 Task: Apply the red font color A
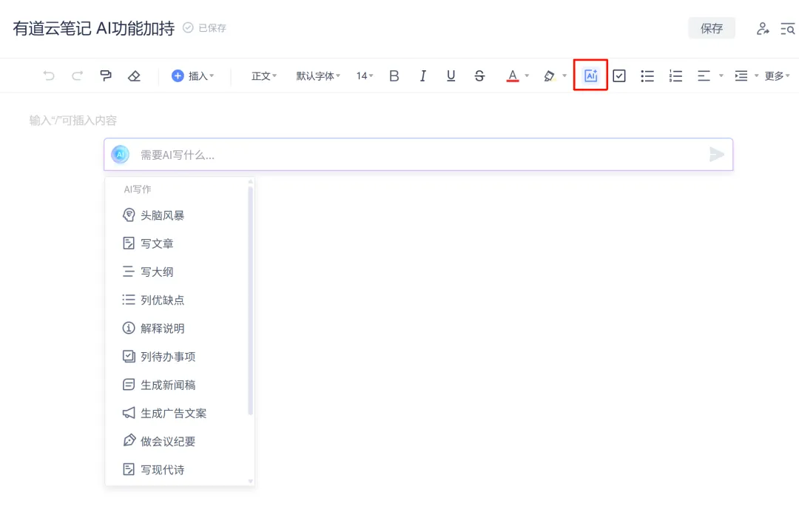(x=513, y=76)
